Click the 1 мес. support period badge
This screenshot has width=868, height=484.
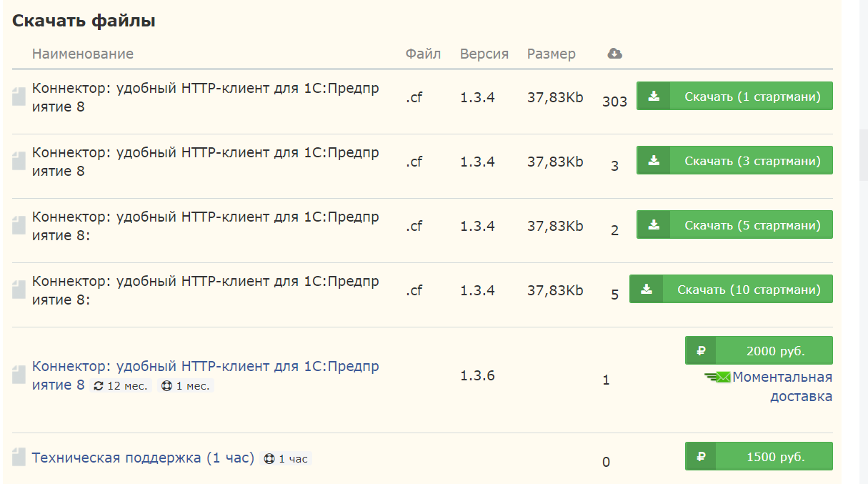coord(186,386)
